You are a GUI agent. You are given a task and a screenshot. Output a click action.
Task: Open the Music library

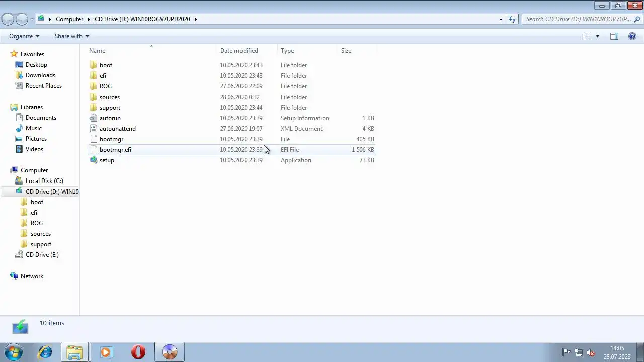point(34,128)
